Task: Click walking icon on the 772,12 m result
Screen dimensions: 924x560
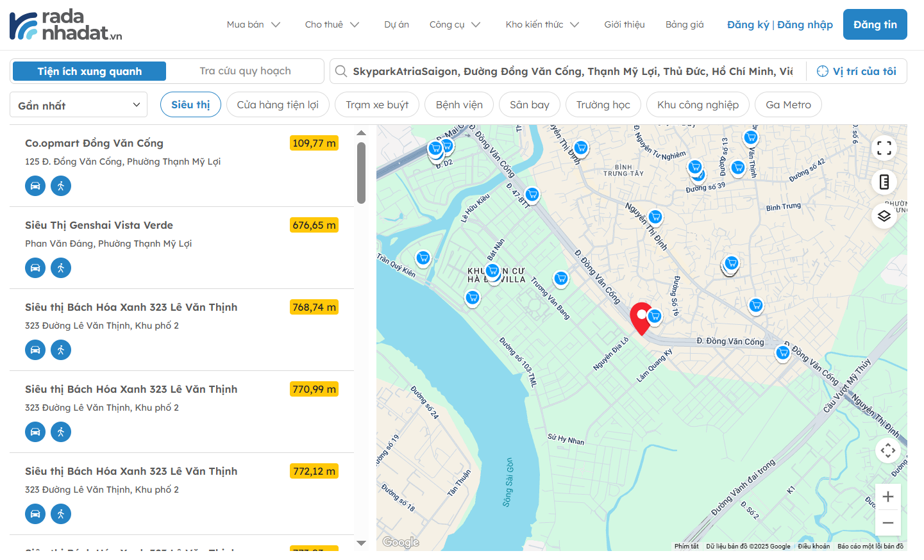Action: (61, 514)
